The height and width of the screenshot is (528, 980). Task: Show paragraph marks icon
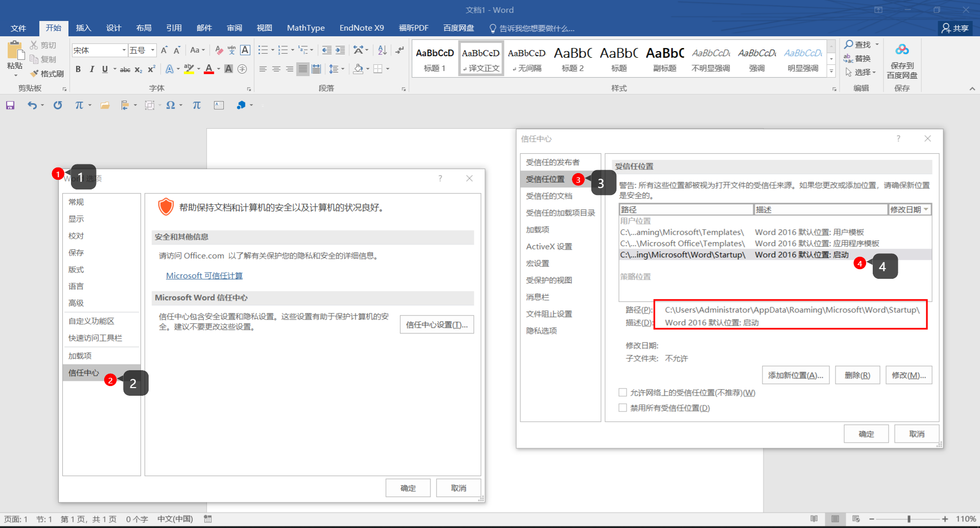click(x=400, y=50)
